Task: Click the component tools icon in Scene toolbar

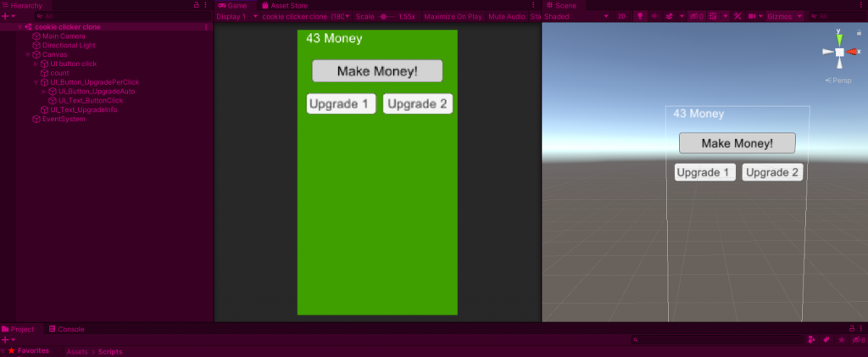Action: tap(737, 16)
